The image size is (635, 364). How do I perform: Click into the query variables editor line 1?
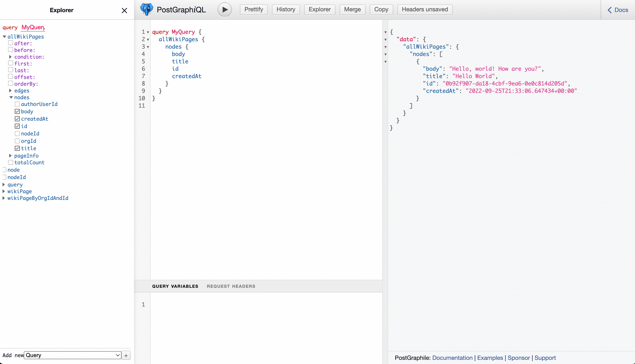[266, 305]
